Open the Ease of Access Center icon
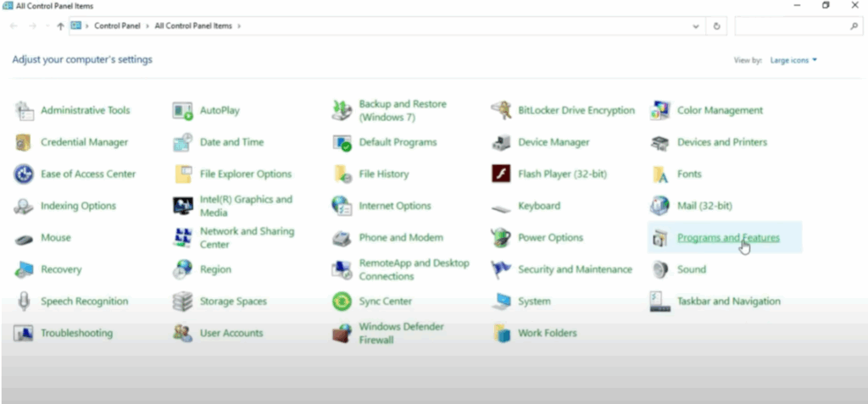Screen dimensions: 868x404 click(x=24, y=174)
